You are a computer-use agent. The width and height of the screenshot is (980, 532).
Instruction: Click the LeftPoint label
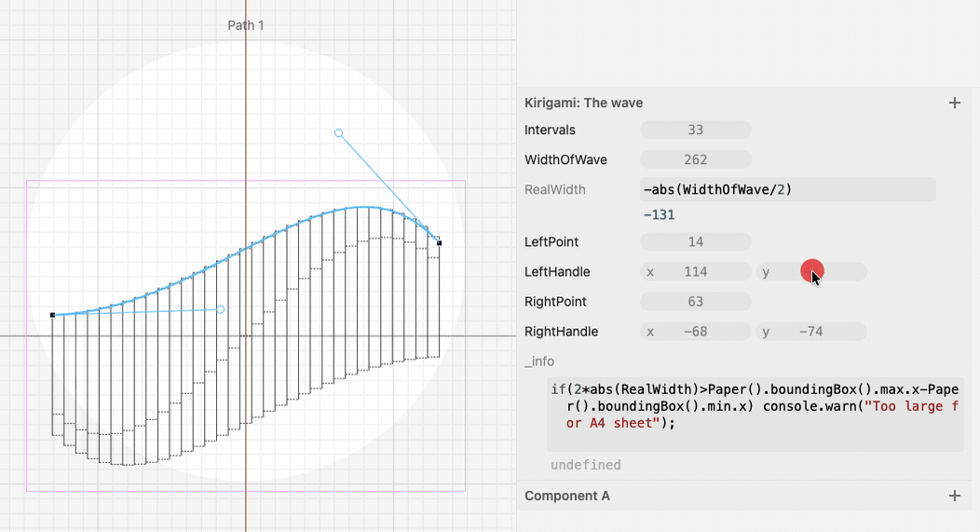pyautogui.click(x=551, y=242)
